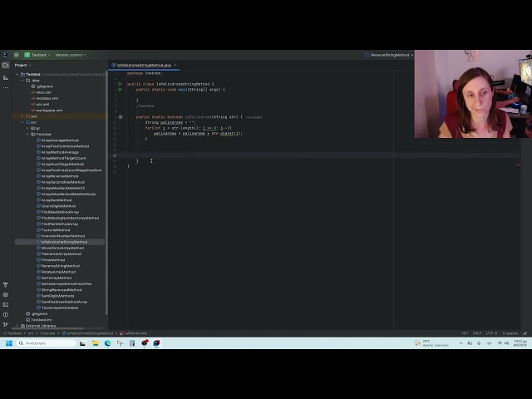Open the Terminal tool window
The height and width of the screenshot is (399, 532).
click(x=6, y=305)
